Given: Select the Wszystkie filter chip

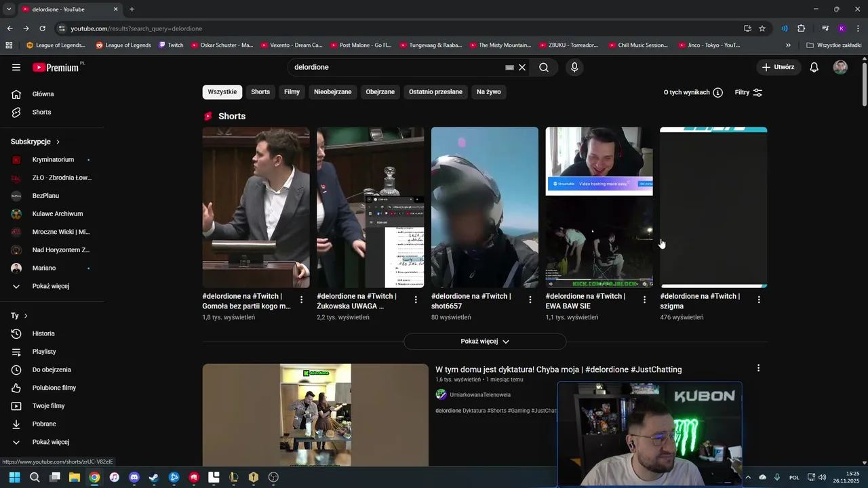Looking at the screenshot, I should (222, 92).
